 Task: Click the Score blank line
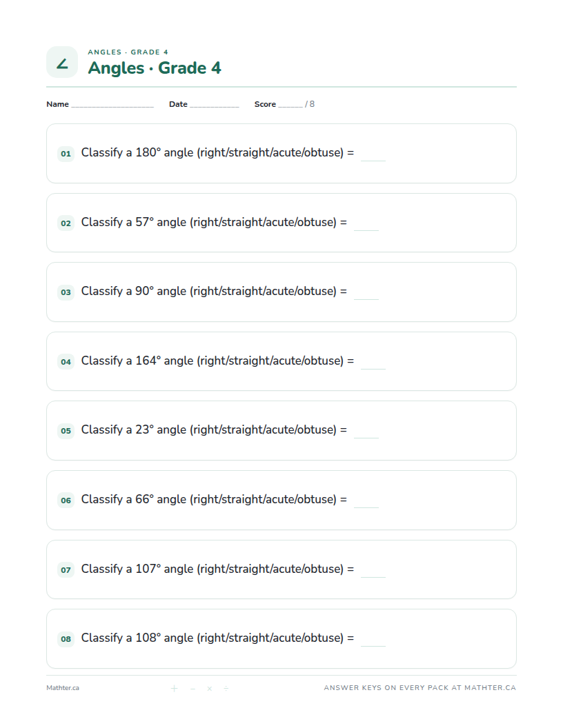pyautogui.click(x=290, y=106)
